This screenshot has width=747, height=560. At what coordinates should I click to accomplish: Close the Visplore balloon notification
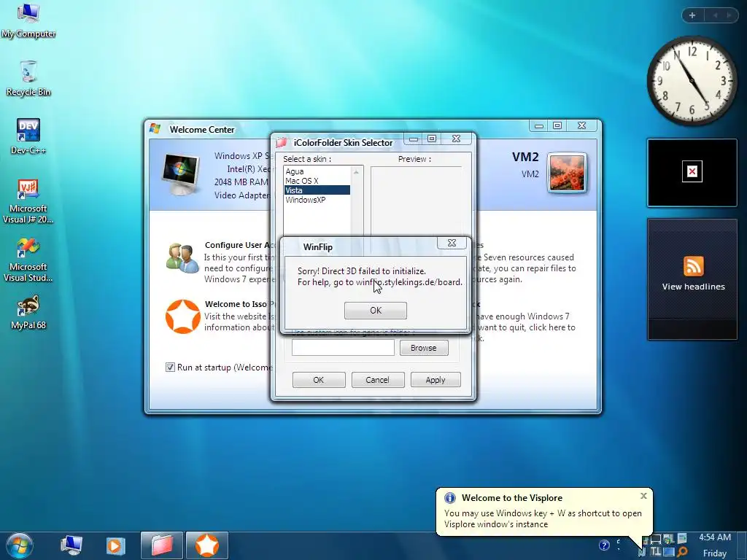[x=643, y=496]
